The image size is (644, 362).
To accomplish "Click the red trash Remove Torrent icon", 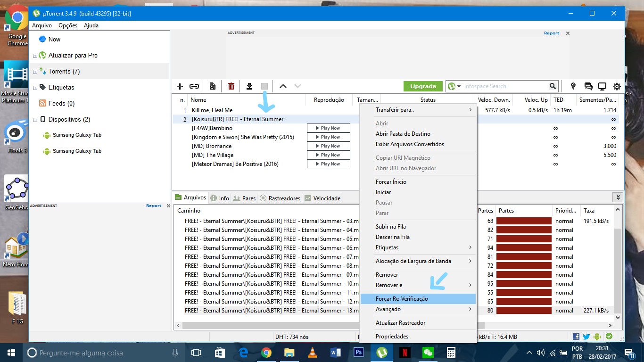I will coord(231,86).
